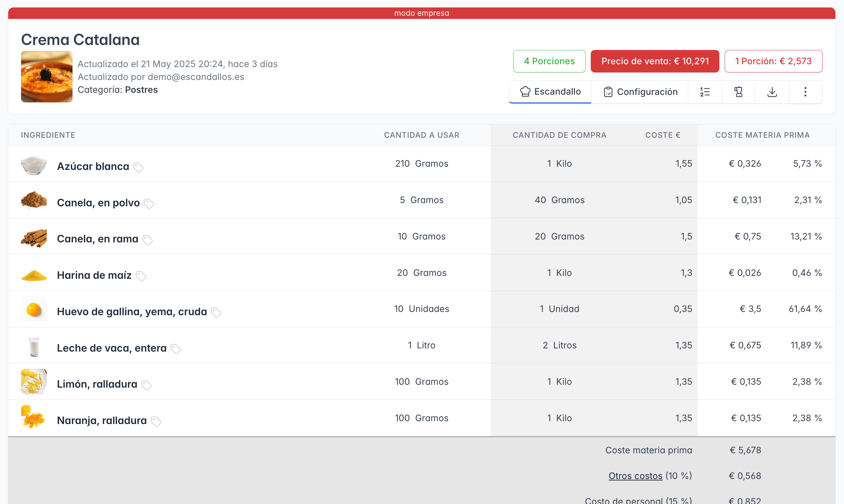Click the € 0,75 cost for Canela en rama
Screen dimensions: 844x504
[x=748, y=236]
